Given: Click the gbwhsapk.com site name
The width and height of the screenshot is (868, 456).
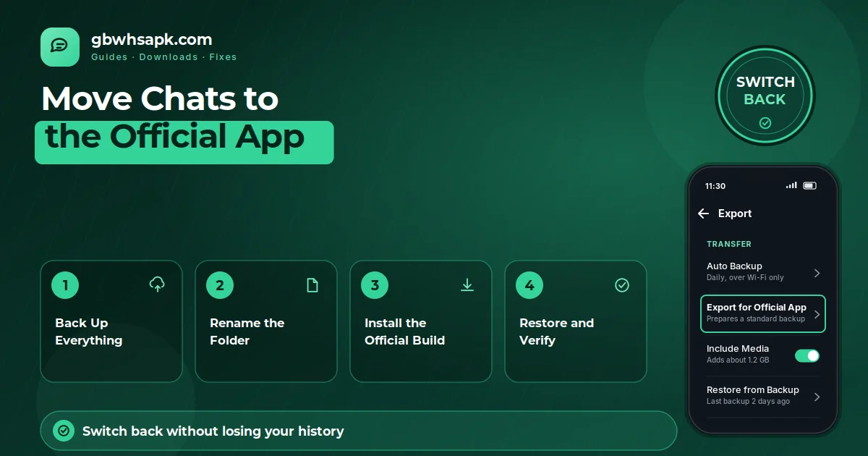Looking at the screenshot, I should click(x=152, y=40).
